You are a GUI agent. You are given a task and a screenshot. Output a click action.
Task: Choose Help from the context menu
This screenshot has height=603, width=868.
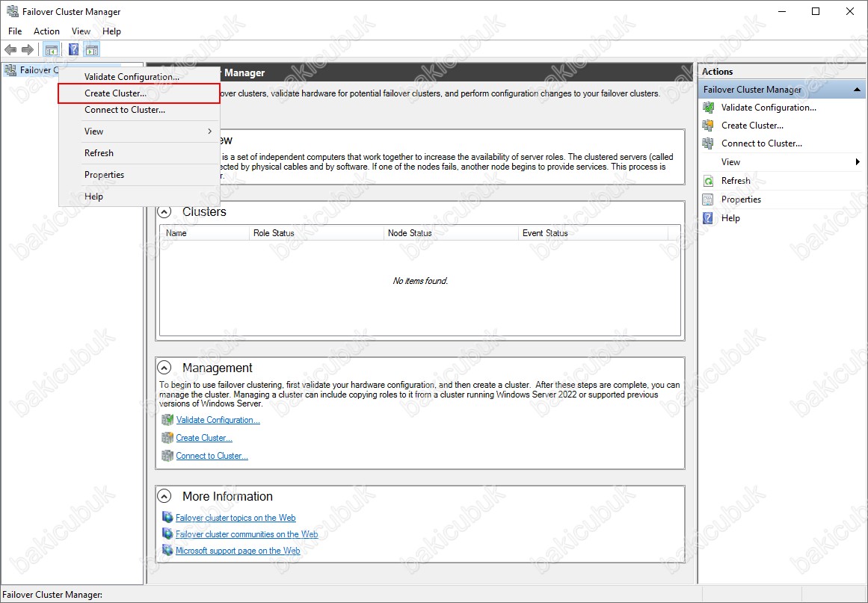[x=139, y=197]
